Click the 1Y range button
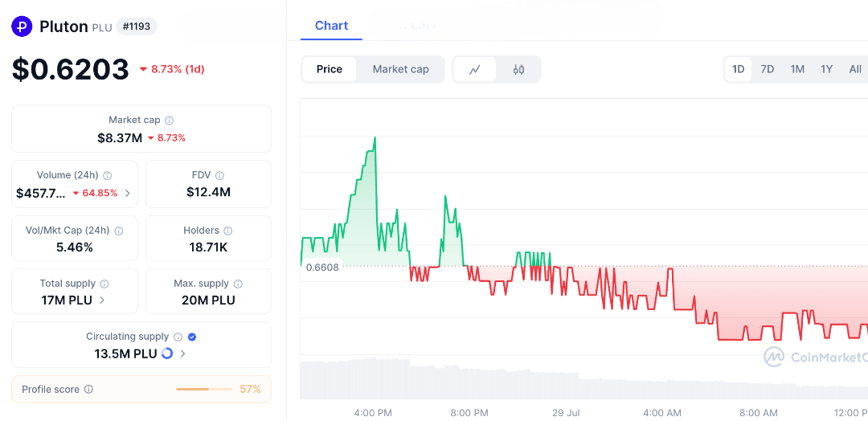The image size is (868, 421). (x=826, y=69)
